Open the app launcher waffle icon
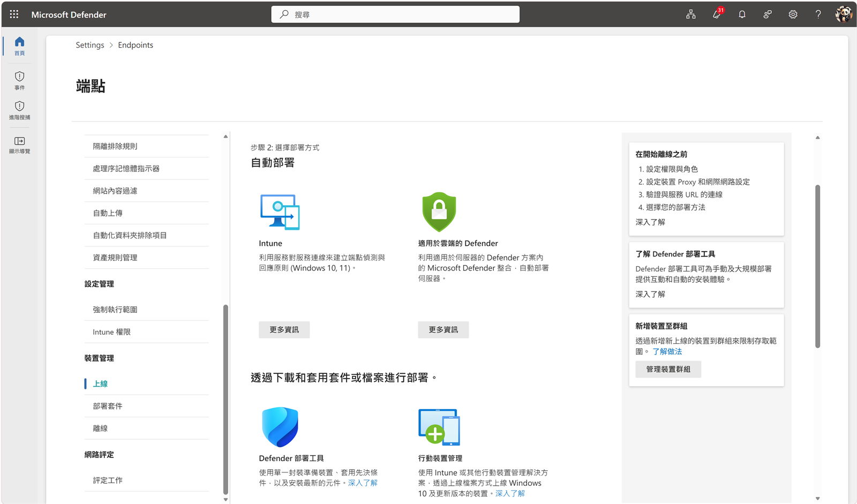This screenshot has width=857, height=504. pyautogui.click(x=14, y=14)
